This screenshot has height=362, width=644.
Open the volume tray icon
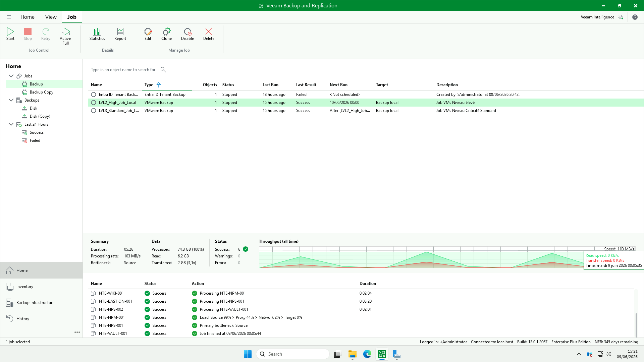(608, 354)
